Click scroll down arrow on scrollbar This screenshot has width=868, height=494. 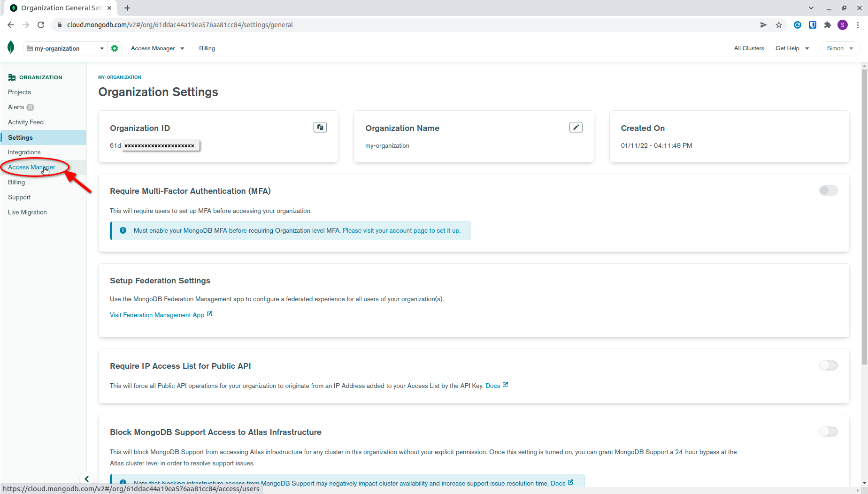click(864, 483)
